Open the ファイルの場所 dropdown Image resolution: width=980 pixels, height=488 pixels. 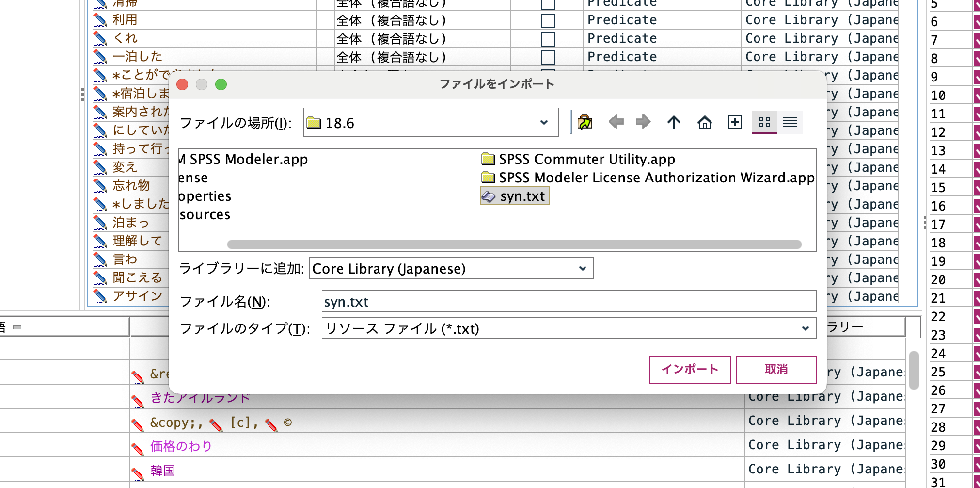544,122
